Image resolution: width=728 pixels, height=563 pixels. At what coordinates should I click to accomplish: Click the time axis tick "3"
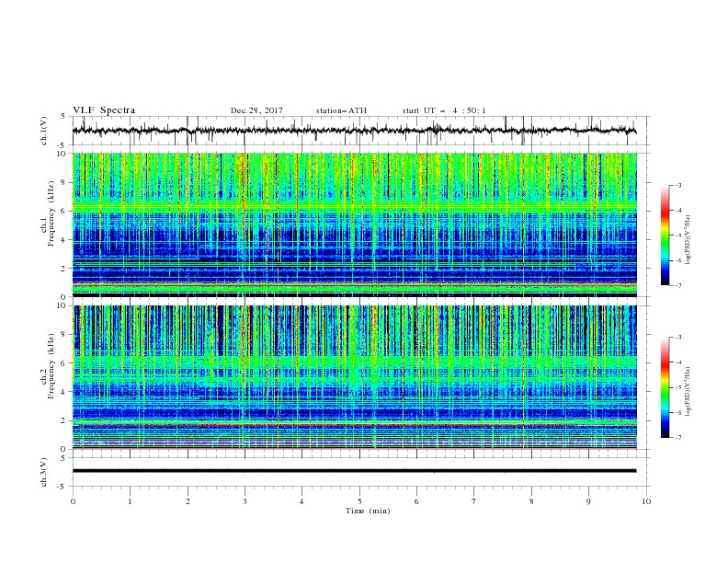click(245, 501)
